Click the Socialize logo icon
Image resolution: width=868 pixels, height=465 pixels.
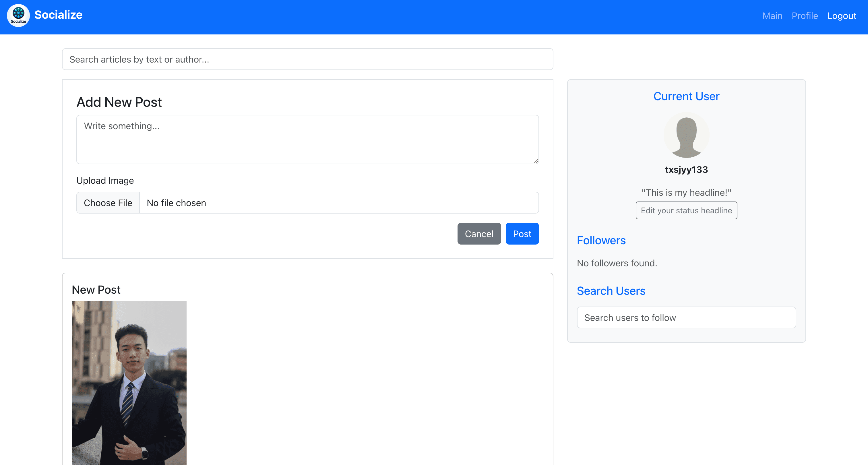(18, 15)
